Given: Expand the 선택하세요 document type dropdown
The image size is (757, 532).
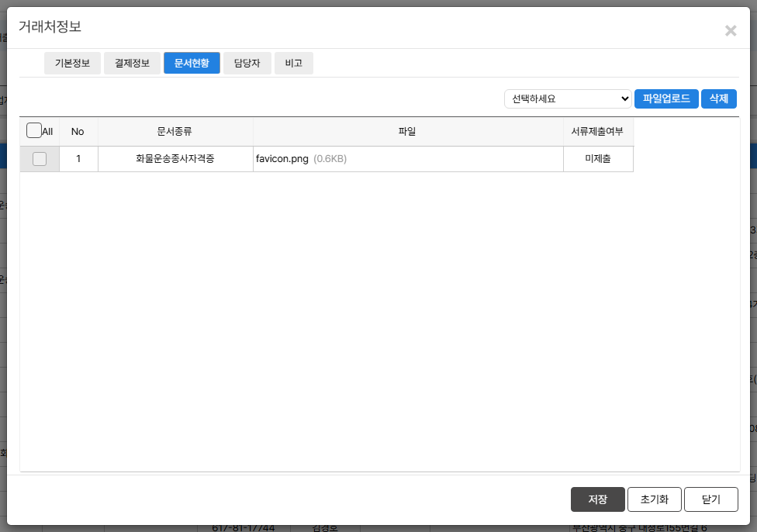Looking at the screenshot, I should click(x=568, y=99).
